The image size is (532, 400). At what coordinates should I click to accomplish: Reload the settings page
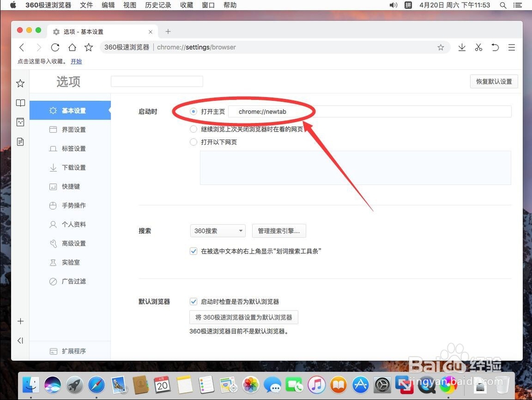(x=55, y=47)
